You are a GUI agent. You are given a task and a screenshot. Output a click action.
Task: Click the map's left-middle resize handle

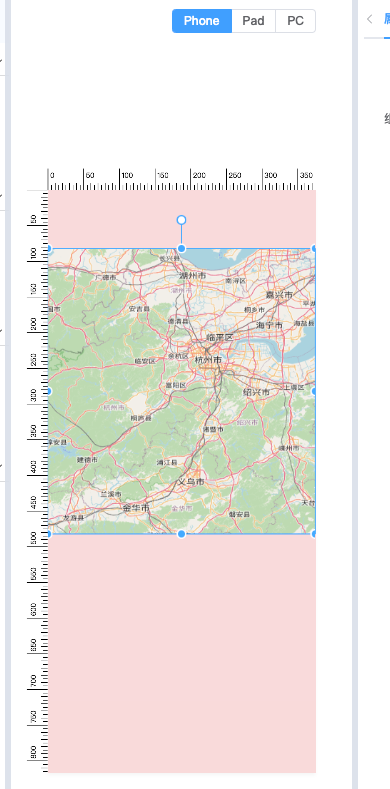[x=49, y=391]
